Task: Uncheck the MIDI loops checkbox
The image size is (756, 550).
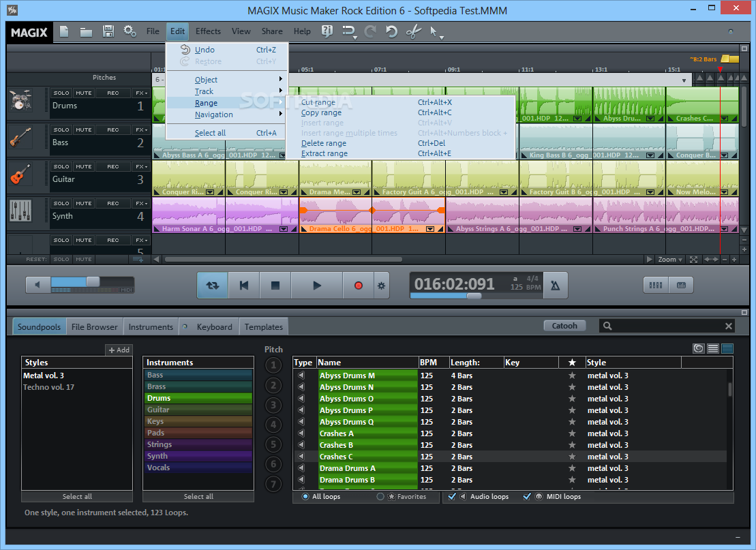Action: (x=527, y=496)
